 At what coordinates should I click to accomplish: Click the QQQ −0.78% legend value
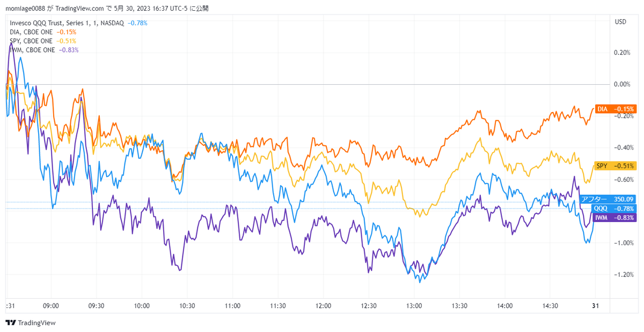(137, 23)
